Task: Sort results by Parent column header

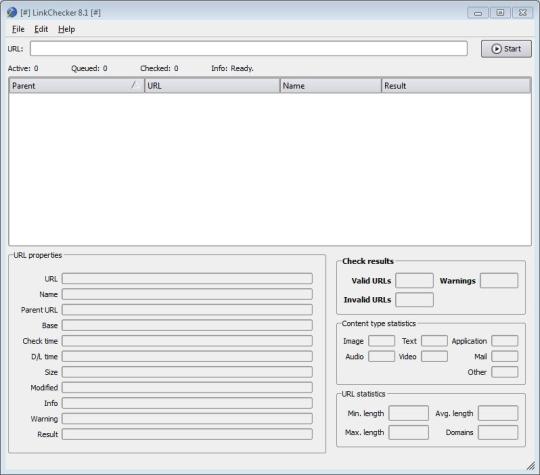Action: pyautogui.click(x=76, y=85)
